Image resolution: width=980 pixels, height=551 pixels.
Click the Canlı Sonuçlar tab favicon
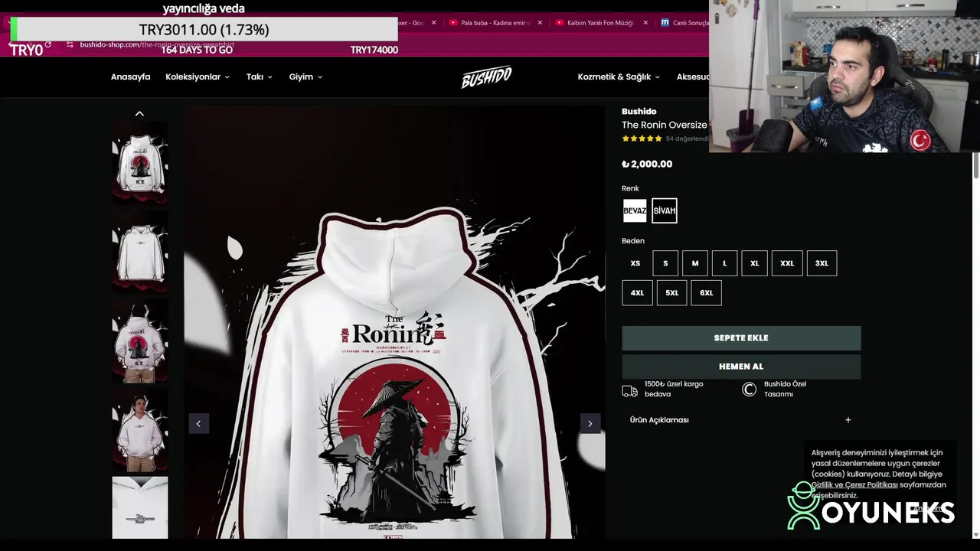point(665,23)
